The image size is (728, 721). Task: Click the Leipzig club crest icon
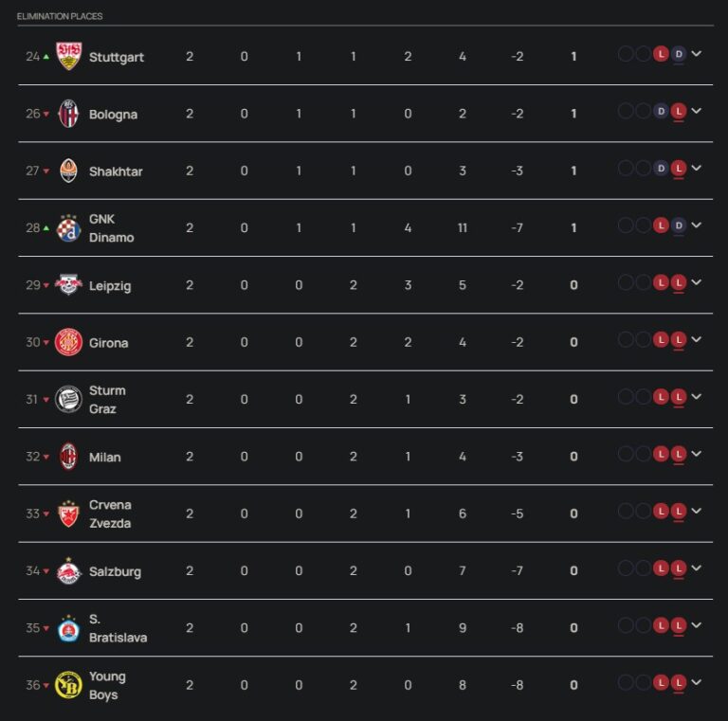tap(68, 285)
